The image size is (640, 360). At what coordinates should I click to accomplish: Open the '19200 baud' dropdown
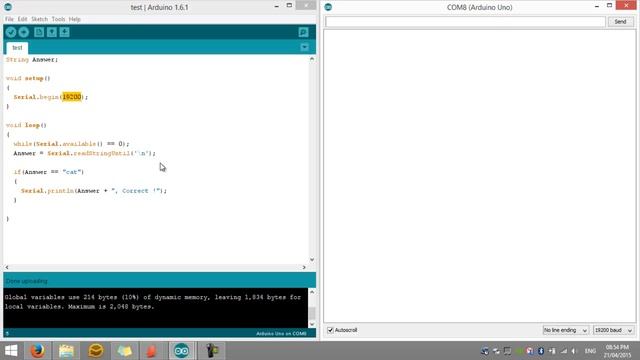click(613, 330)
